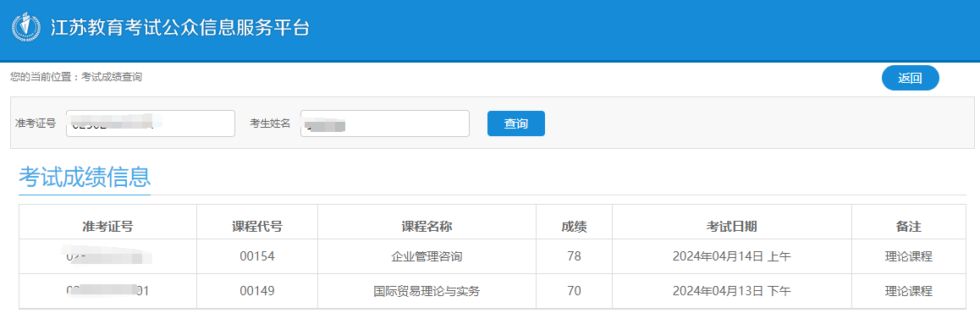Click the score 78 cell
980x313 pixels.
(574, 256)
